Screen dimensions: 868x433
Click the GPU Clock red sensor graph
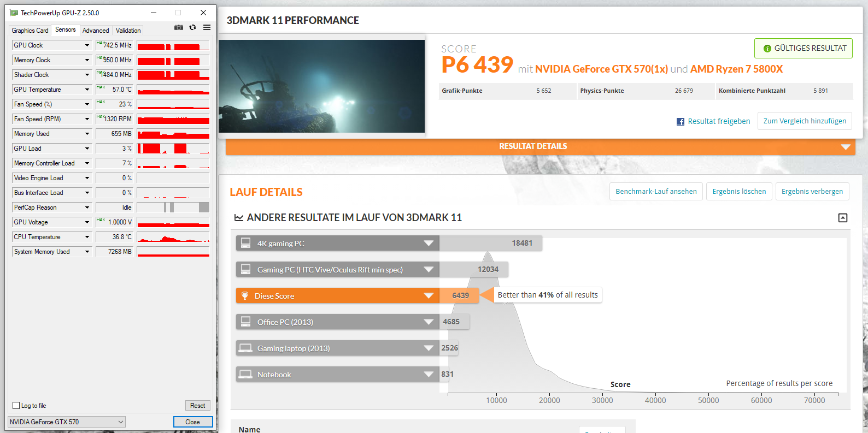(x=173, y=45)
